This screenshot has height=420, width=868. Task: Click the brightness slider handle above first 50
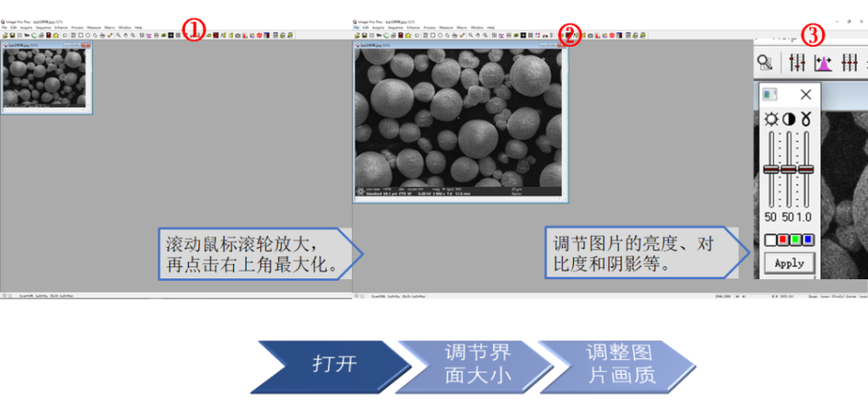(x=771, y=169)
